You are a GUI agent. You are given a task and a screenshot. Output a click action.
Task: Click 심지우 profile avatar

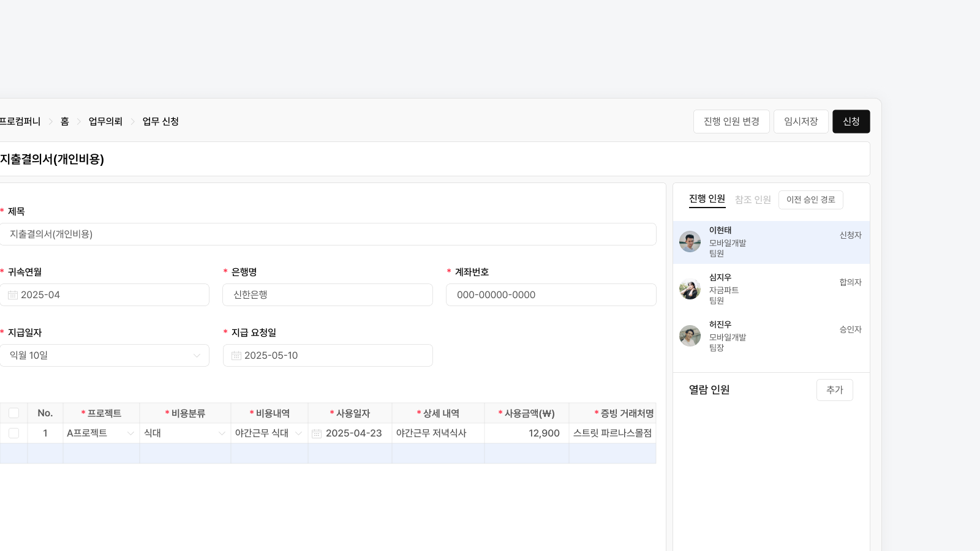tap(690, 288)
